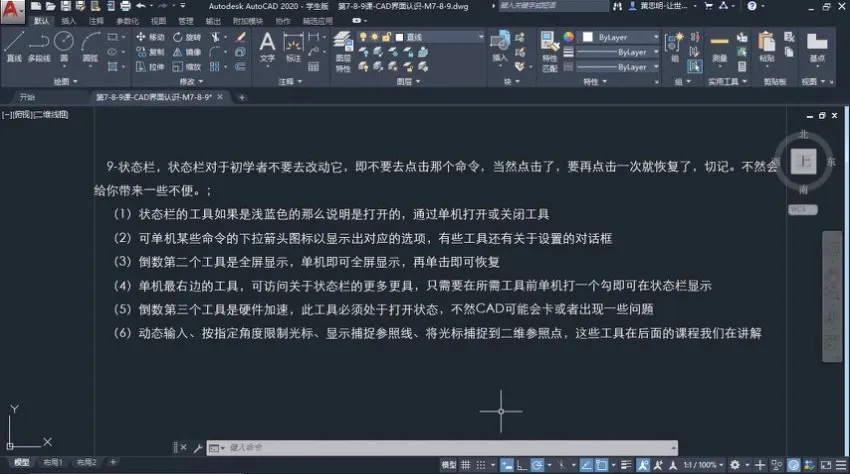Open Layer Properties (图层特性) manager
850x474 pixels.
343,52
